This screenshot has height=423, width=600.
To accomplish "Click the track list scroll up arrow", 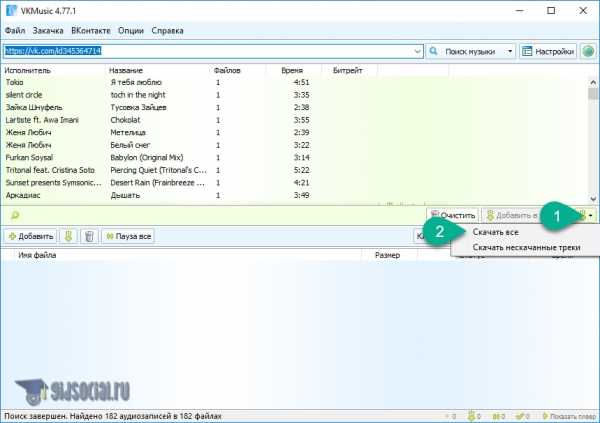I will [593, 82].
